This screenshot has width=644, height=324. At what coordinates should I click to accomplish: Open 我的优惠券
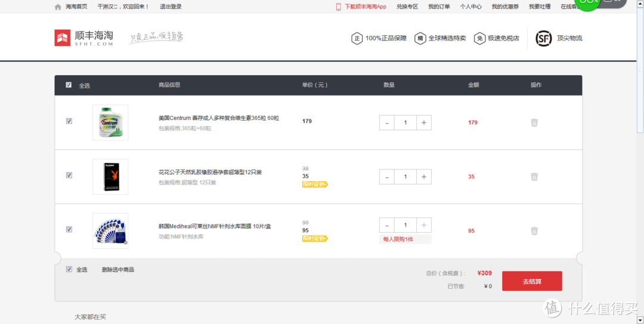pos(505,7)
